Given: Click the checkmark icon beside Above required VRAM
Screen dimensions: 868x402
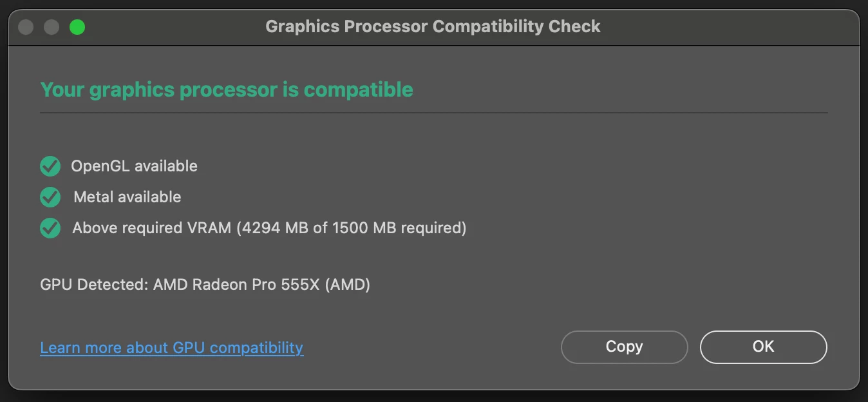Looking at the screenshot, I should (50, 228).
